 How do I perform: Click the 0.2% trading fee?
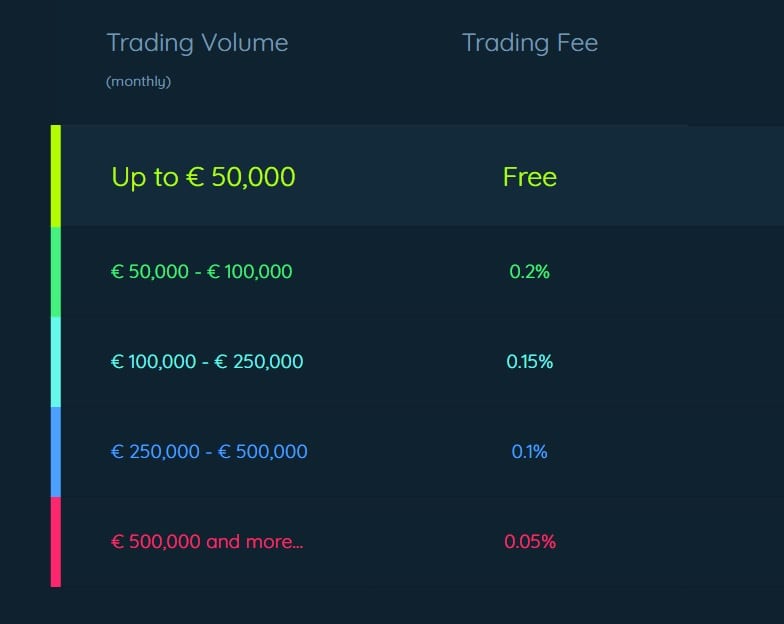coord(530,271)
